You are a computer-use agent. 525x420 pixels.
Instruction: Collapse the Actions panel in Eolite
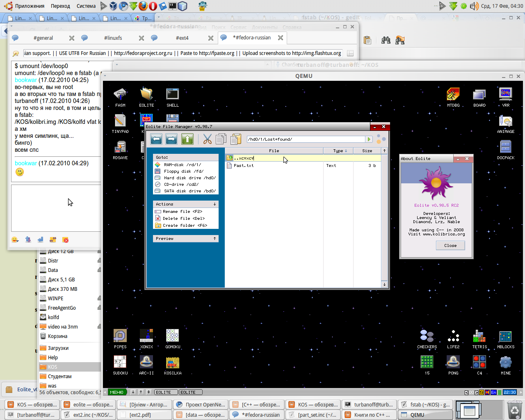pyautogui.click(x=215, y=204)
